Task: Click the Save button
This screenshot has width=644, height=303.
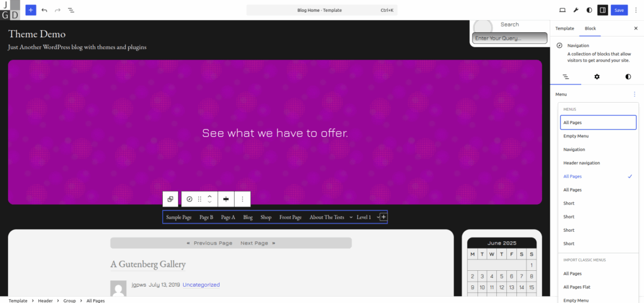Action: tap(619, 10)
